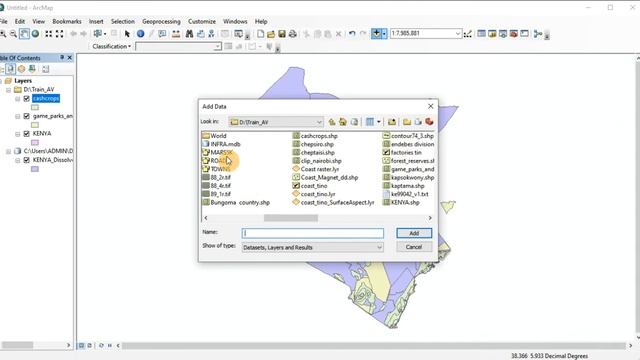
Task: Click the Fixed Zoom In icon
Action: coord(49,34)
